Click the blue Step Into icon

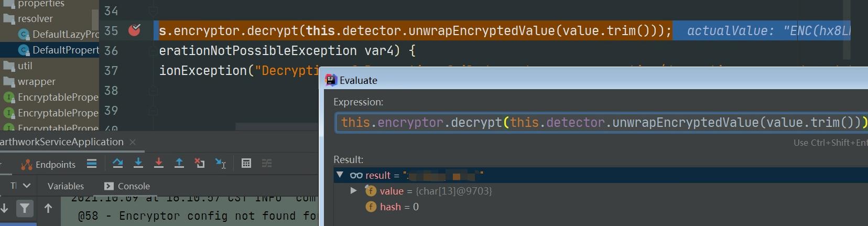(x=138, y=164)
